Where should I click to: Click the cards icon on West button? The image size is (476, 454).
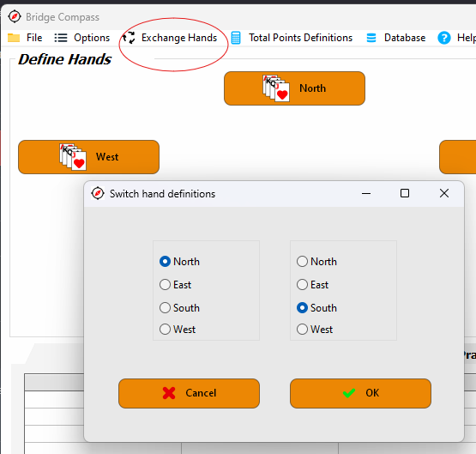pyautogui.click(x=73, y=157)
